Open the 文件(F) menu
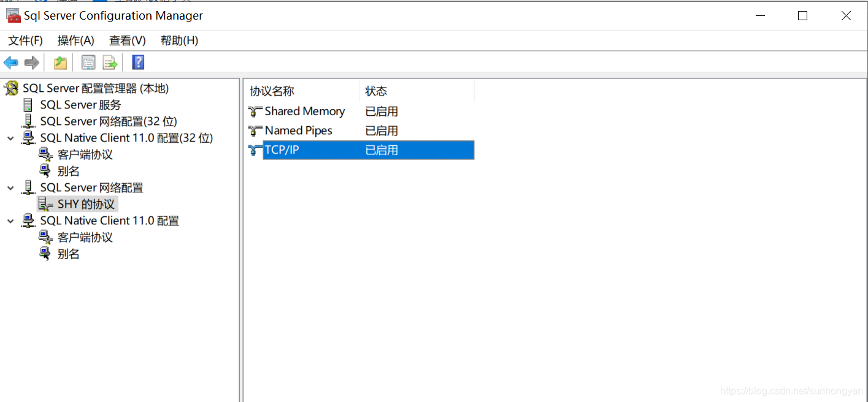The width and height of the screenshot is (868, 402). pos(25,40)
